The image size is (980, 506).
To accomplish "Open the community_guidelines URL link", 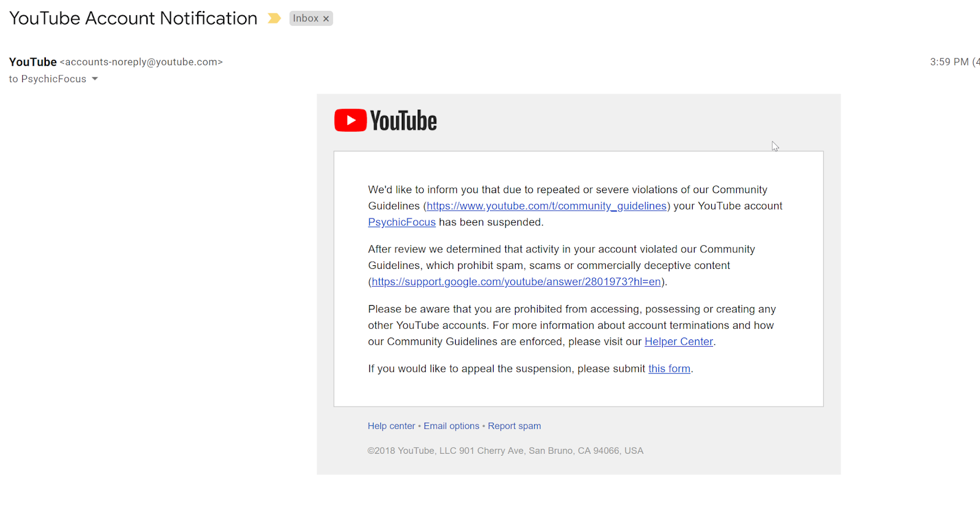I will 546,206.
